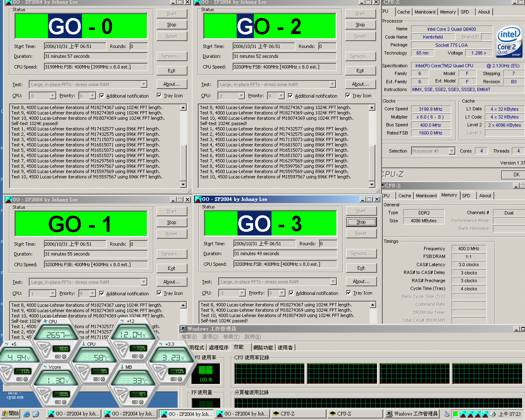Switch to Cache tab in lower CPU-Z

[404, 196]
